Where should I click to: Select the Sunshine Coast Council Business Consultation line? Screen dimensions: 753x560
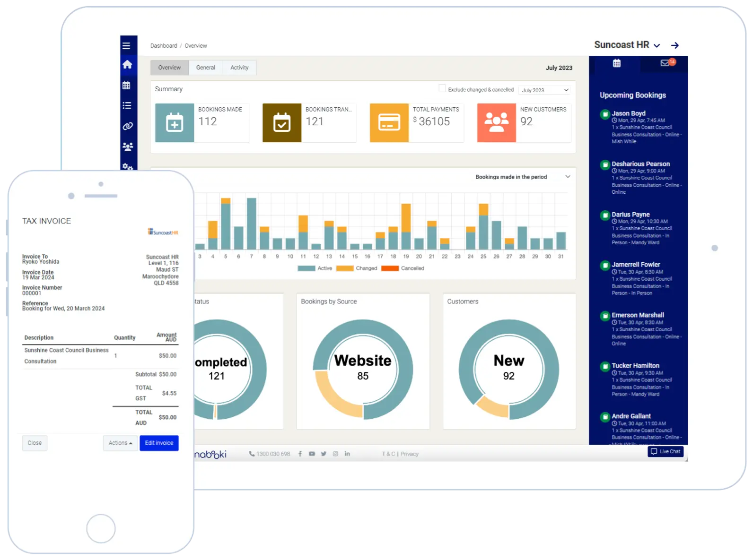coord(100,356)
